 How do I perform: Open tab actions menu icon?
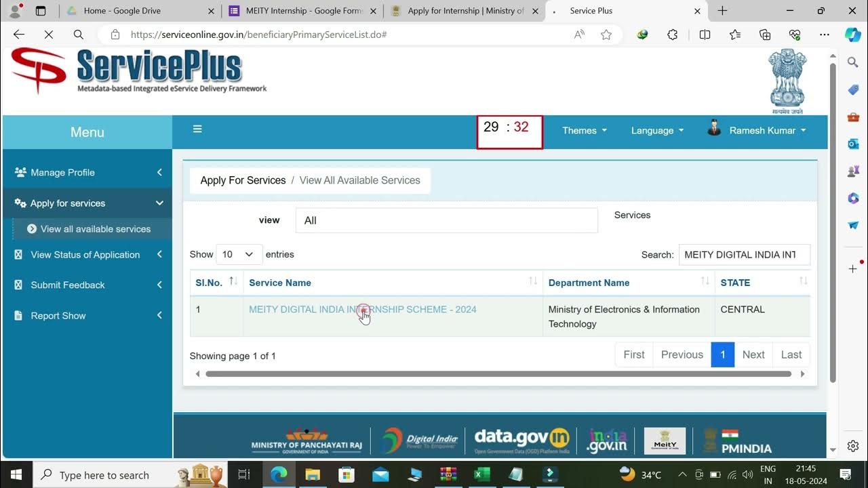pos(40,11)
